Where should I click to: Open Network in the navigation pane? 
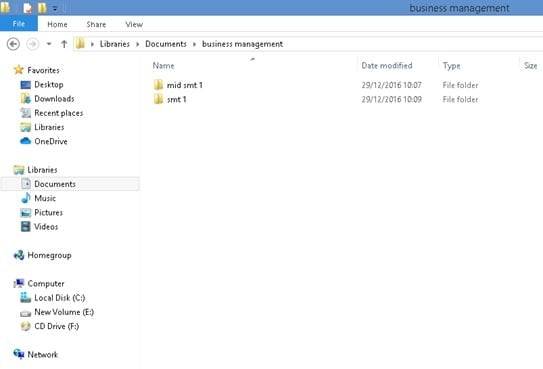pyautogui.click(x=43, y=354)
